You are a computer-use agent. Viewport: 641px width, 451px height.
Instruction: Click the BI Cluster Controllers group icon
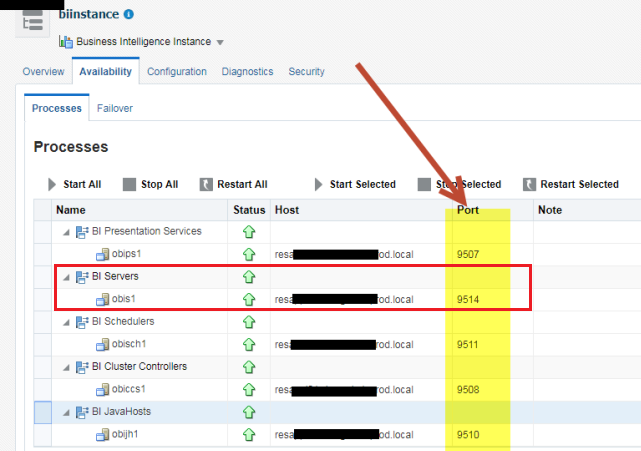coord(82,367)
